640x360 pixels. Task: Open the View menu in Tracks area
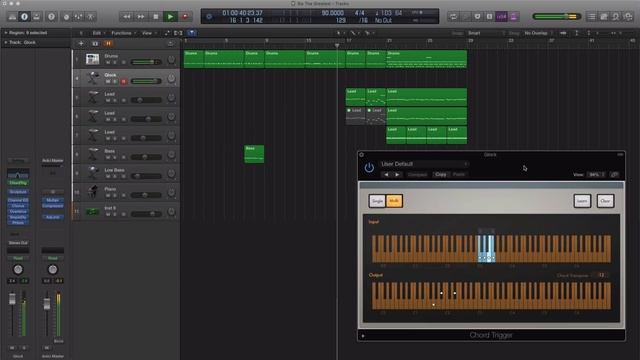149,33
